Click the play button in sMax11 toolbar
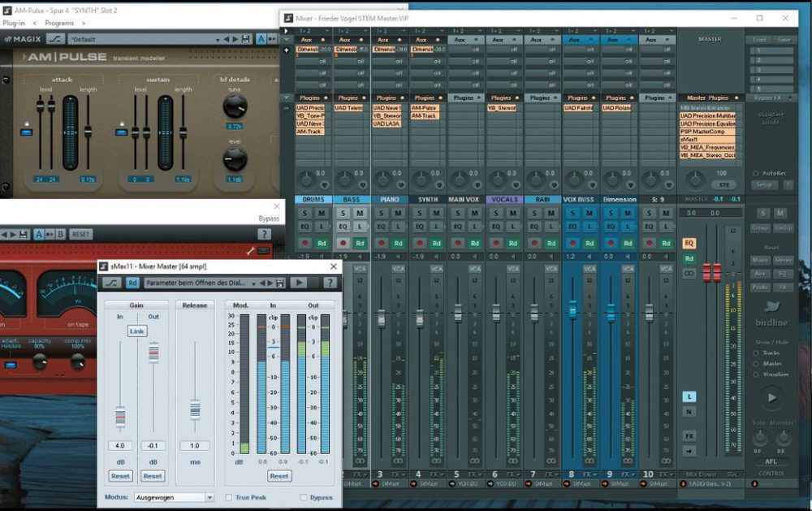Image resolution: width=812 pixels, height=511 pixels. 299,283
